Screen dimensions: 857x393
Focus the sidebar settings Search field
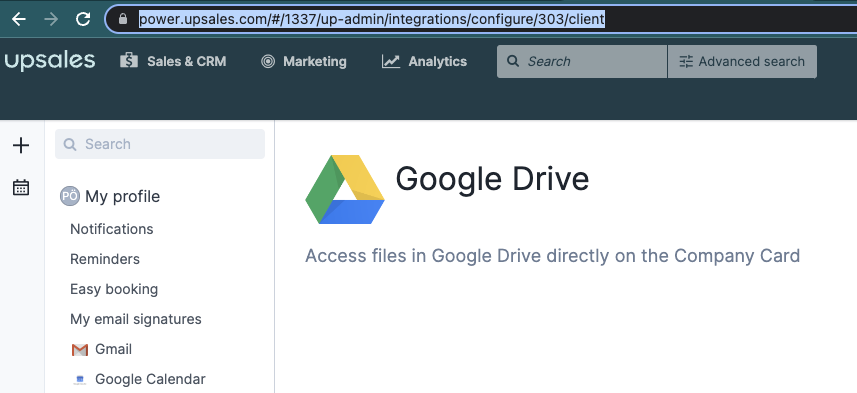click(160, 144)
